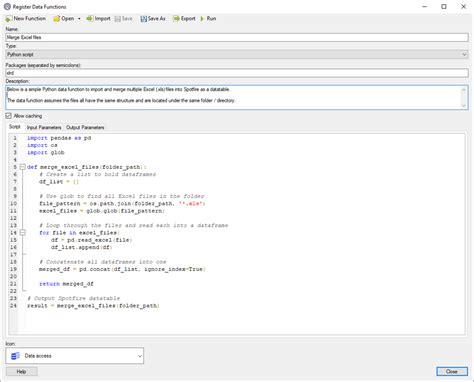Click the Close button at bottom right
Screen dimensions: 474x382
[x=452, y=371]
